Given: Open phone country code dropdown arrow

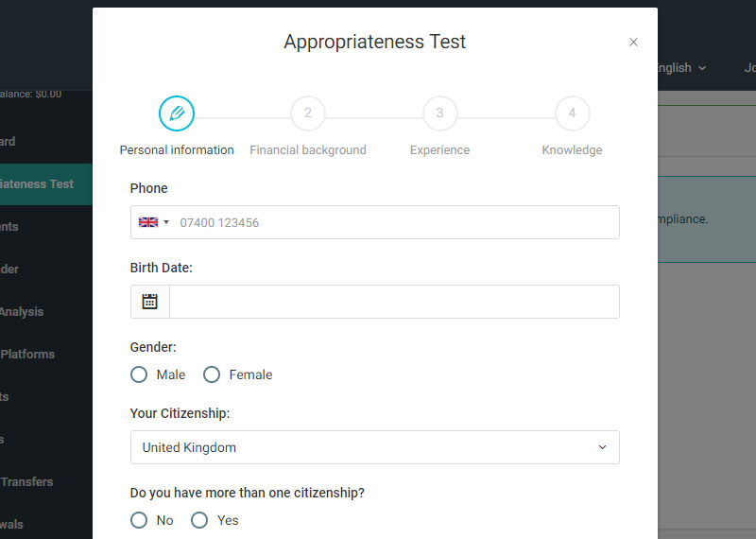Looking at the screenshot, I should click(x=166, y=222).
